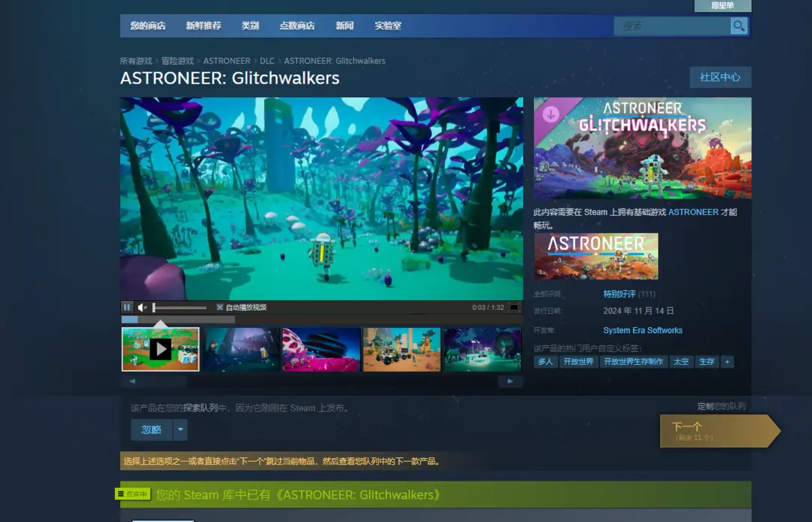Select the 开放世界生存制作 tag
Image resolution: width=812 pixels, height=522 pixels.
coord(633,362)
